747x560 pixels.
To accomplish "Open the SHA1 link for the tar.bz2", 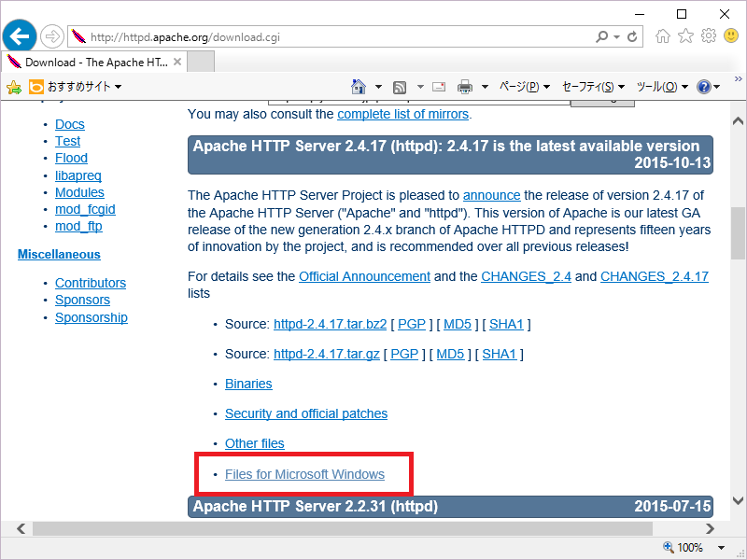I will (506, 324).
